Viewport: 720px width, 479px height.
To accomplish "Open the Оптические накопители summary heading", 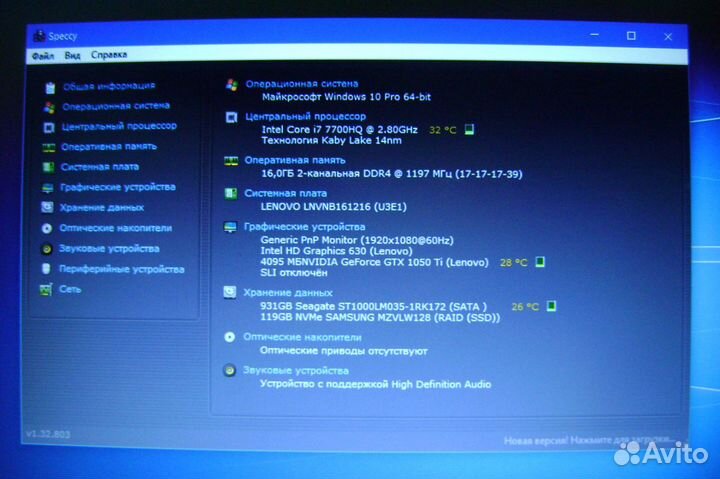I will (x=302, y=337).
